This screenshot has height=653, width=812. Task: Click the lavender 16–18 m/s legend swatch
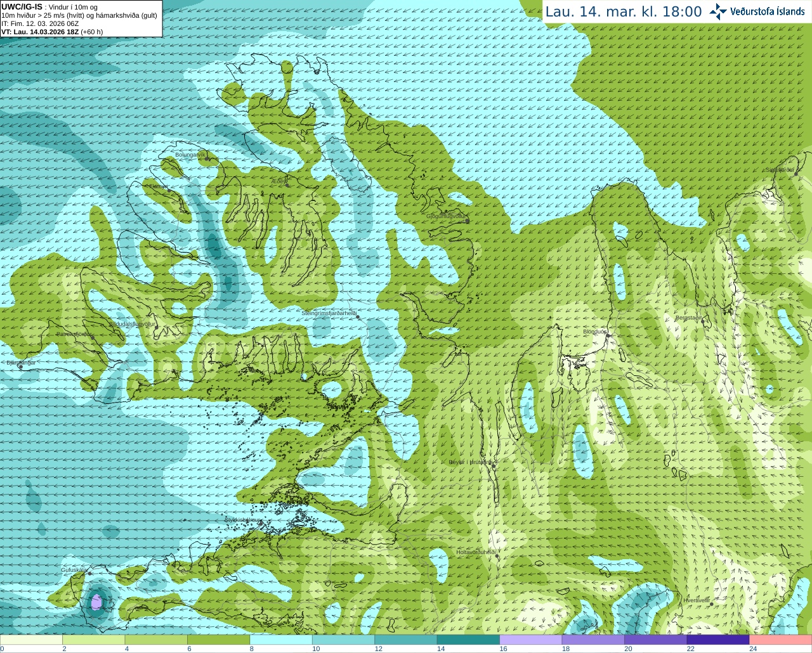coord(531,640)
